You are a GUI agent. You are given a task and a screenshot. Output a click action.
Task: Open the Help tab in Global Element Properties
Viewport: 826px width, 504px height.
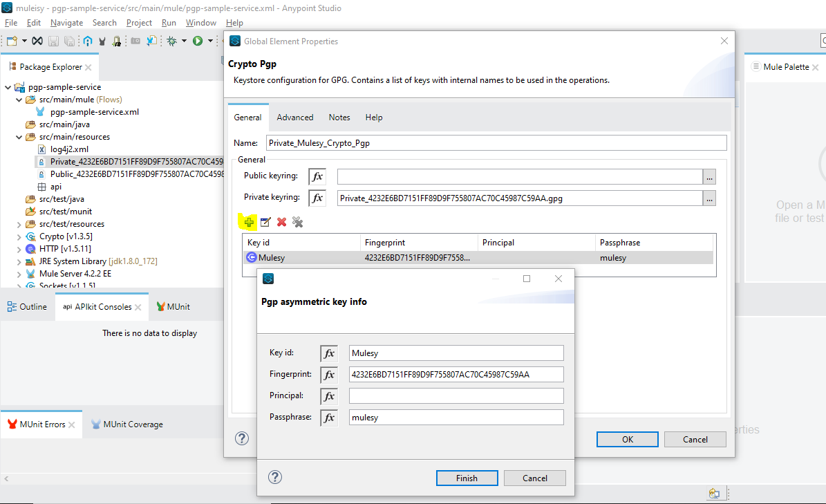pyautogui.click(x=374, y=118)
